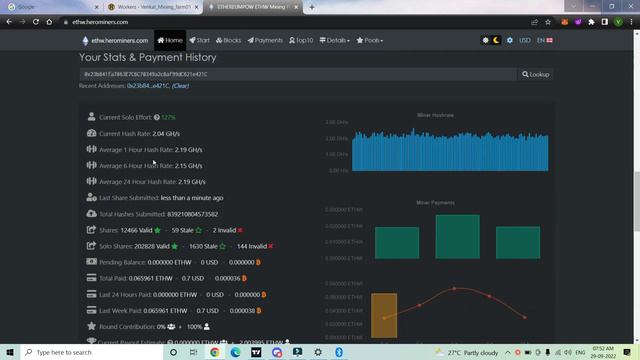Click the tallest Miner Payments bar
Image resolution: width=640 pixels, height=360 pixels.
[x=458, y=237]
